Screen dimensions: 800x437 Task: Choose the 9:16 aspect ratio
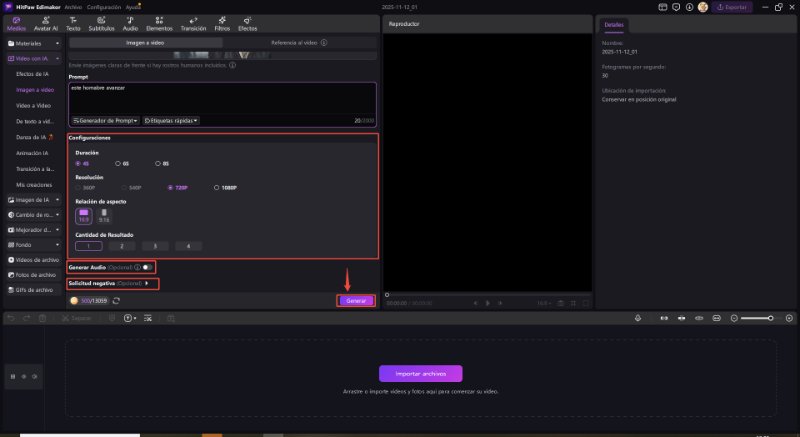click(x=104, y=216)
